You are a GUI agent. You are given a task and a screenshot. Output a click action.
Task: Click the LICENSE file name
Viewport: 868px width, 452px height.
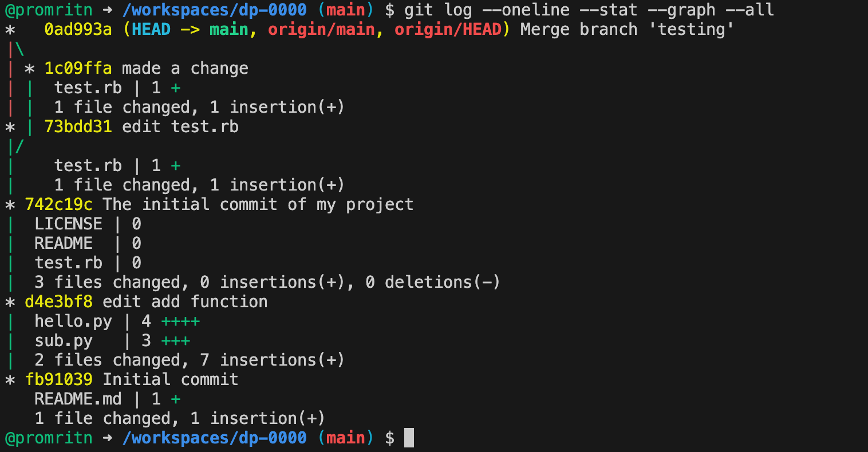pos(68,224)
